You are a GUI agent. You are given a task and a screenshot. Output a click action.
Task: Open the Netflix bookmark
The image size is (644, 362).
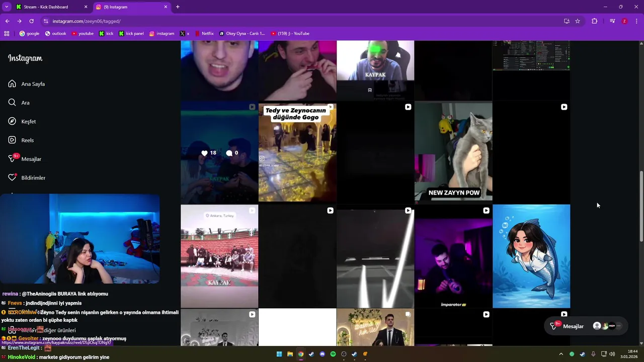pos(204,34)
